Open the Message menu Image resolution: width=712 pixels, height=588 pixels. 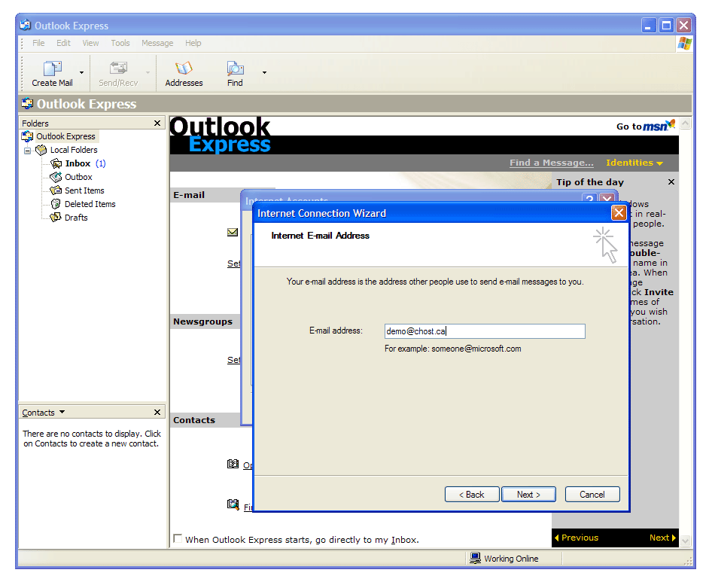pyautogui.click(x=157, y=43)
